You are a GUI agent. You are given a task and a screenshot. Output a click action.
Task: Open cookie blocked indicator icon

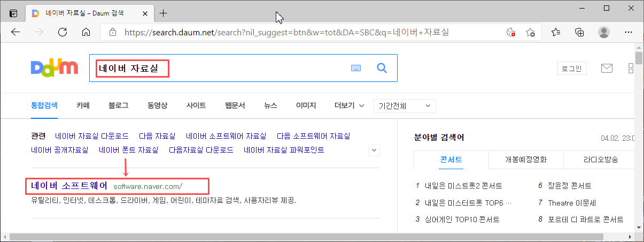511,32
